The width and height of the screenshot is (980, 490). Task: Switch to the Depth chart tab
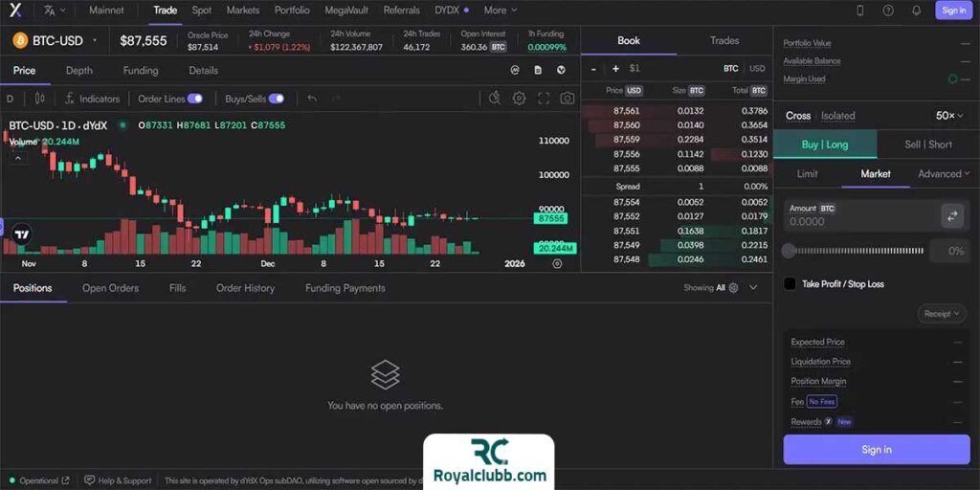[79, 71]
